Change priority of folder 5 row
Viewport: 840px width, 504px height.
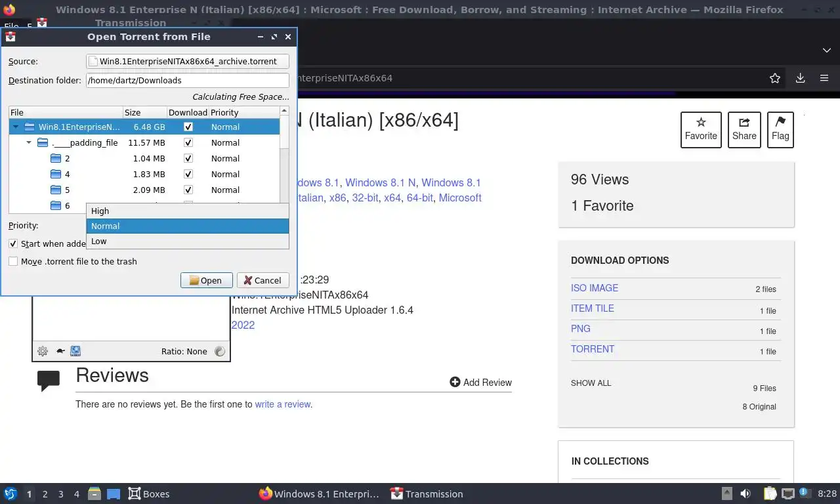coord(225,190)
